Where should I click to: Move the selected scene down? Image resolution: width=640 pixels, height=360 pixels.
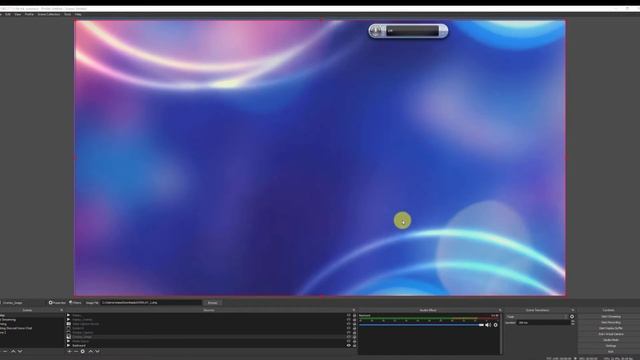click(20, 351)
